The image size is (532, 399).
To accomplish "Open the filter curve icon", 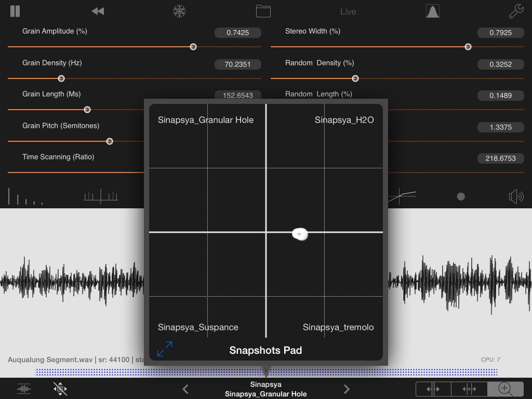I will pos(402,196).
